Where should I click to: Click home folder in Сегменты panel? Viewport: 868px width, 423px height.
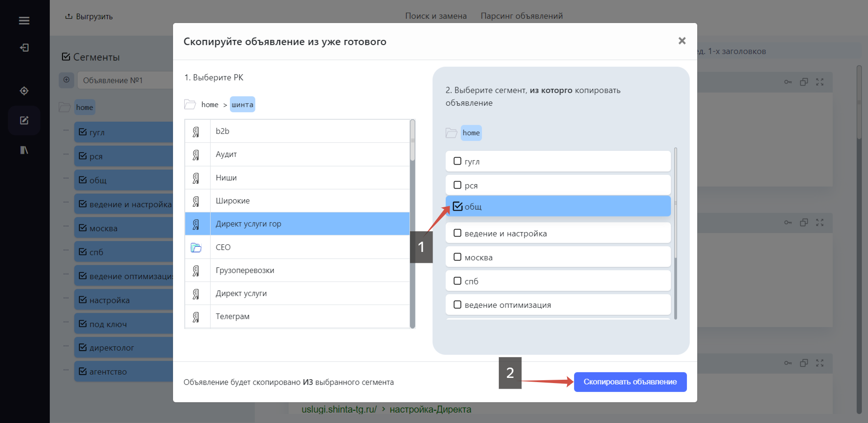[85, 107]
